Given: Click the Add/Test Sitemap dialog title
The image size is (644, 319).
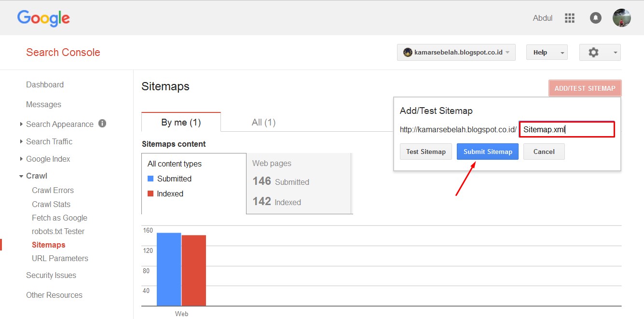Looking at the screenshot, I should coord(436,111).
